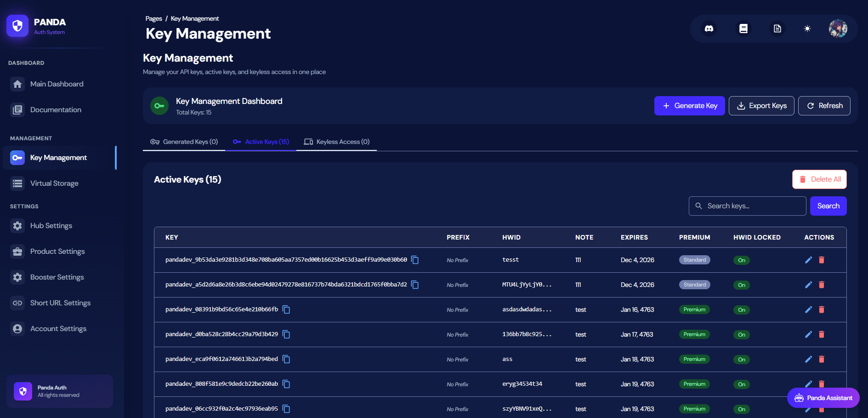Launch the Panda Assistant chat
868x418 pixels.
point(823,398)
